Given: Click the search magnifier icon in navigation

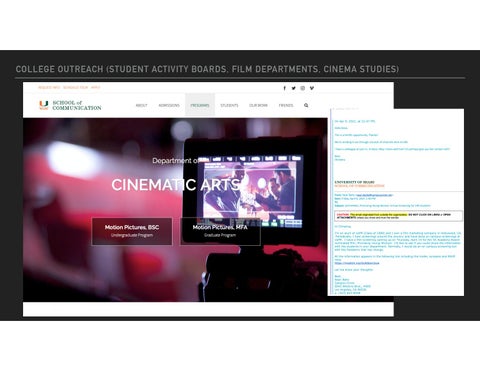Looking at the screenshot, I should [x=306, y=105].
